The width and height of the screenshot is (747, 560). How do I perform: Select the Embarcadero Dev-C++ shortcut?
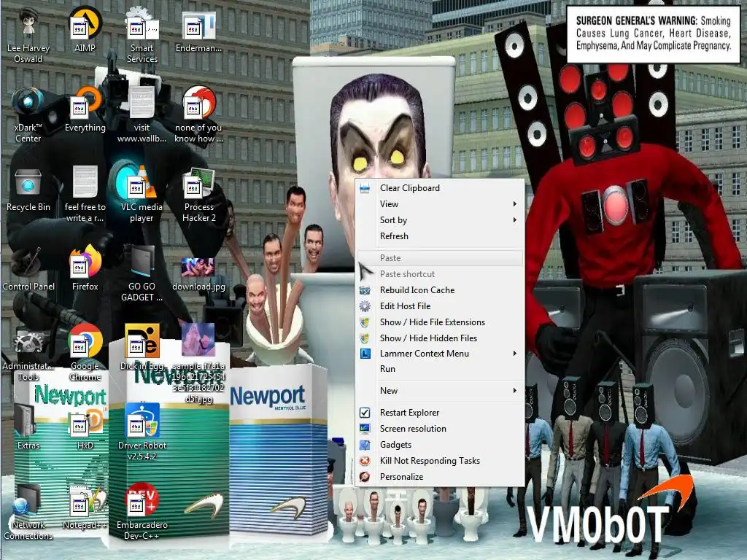pyautogui.click(x=142, y=513)
